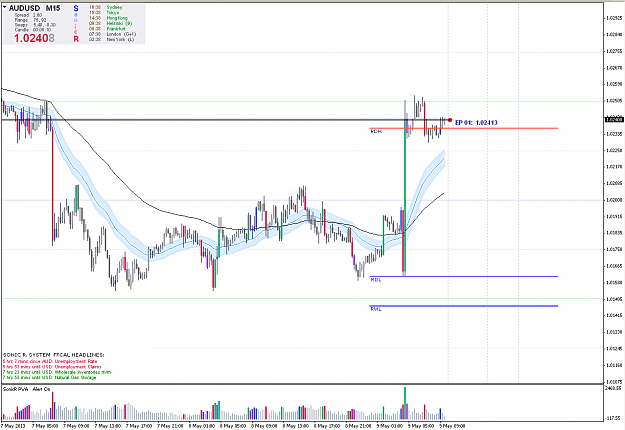Click the red R Sonic logo letter
Screen dimensions: 625x430
coord(76,39)
